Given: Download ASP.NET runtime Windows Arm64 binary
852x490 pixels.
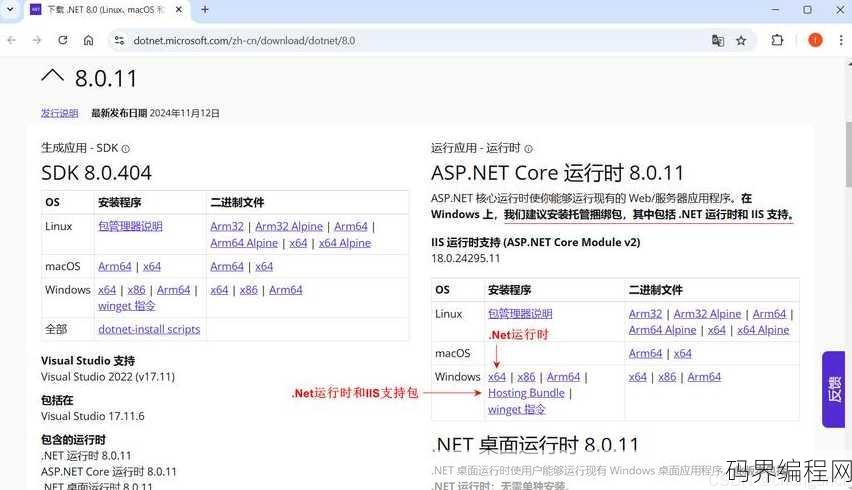Looking at the screenshot, I should tap(704, 376).
